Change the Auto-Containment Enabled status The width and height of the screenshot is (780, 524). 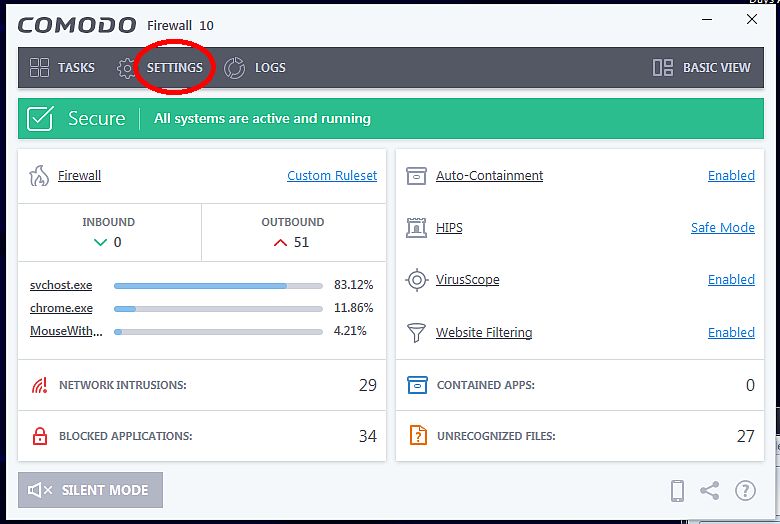point(731,176)
